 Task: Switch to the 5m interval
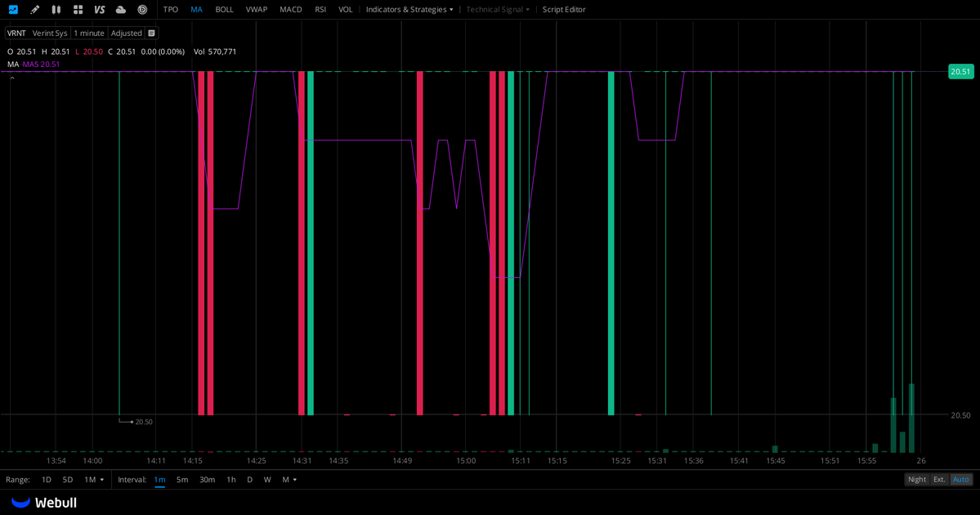(182, 479)
